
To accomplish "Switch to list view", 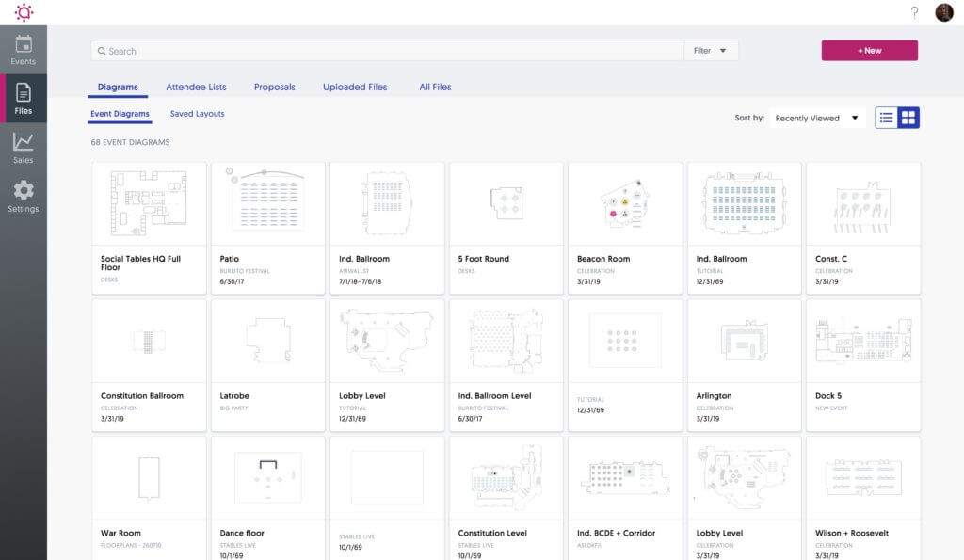I will point(885,118).
